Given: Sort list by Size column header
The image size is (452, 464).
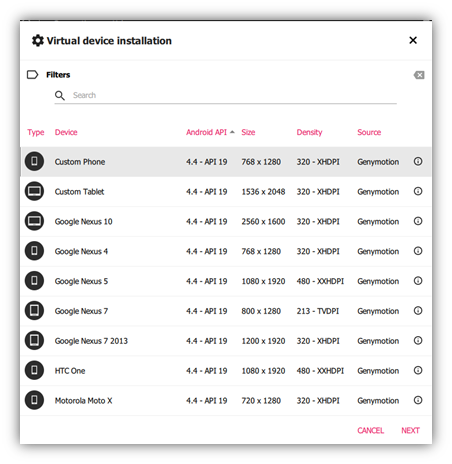Looking at the screenshot, I should coord(248,132).
